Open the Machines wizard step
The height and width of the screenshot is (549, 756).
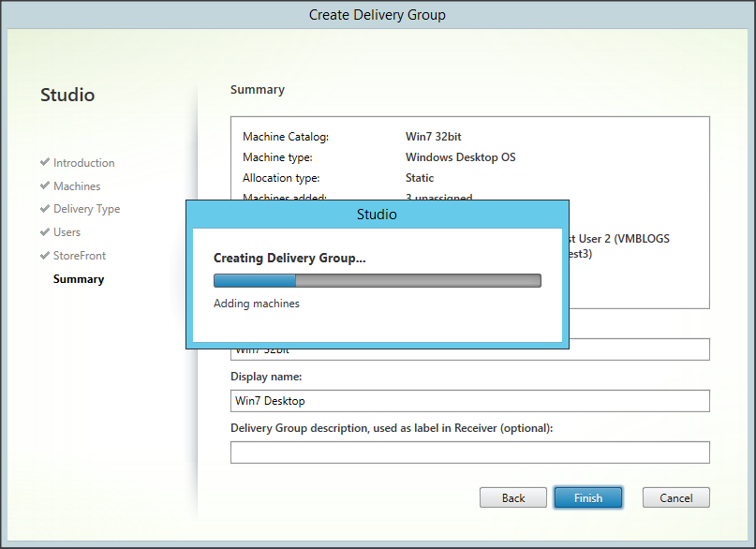click(77, 186)
